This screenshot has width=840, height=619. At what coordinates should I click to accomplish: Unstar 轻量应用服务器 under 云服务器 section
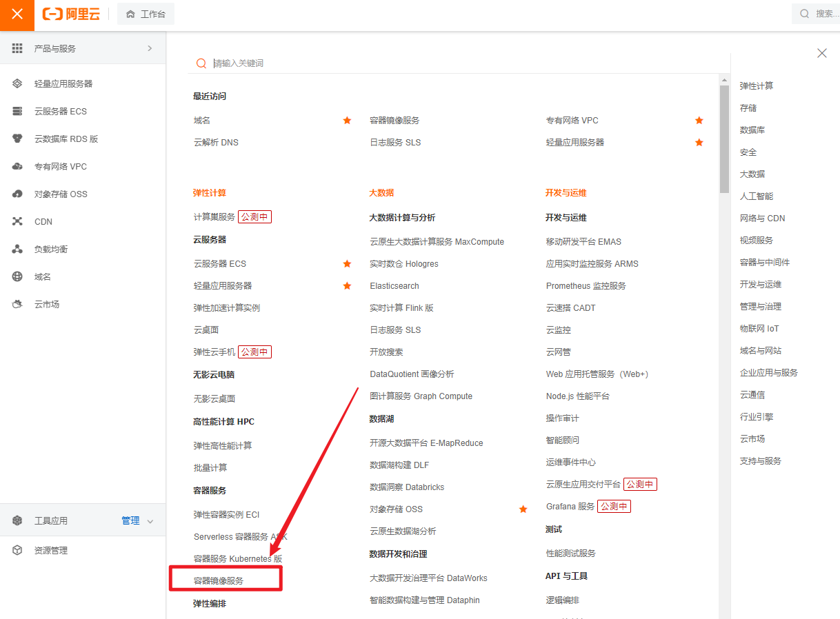click(347, 285)
